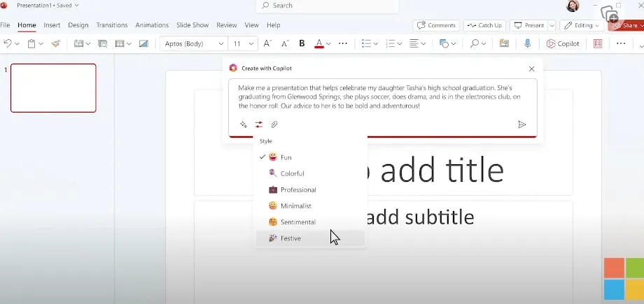The image size is (644, 304).
Task: Click the Undo arrow icon
Action: [8, 43]
